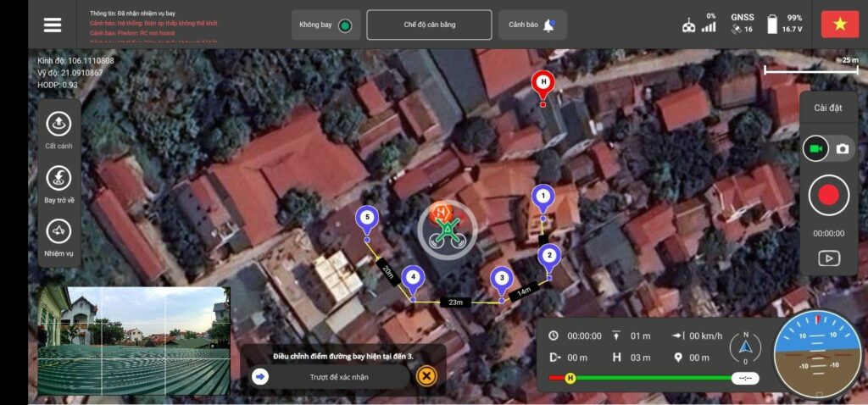Enlarge the camera live-view thumbnail

pyautogui.click(x=133, y=341)
